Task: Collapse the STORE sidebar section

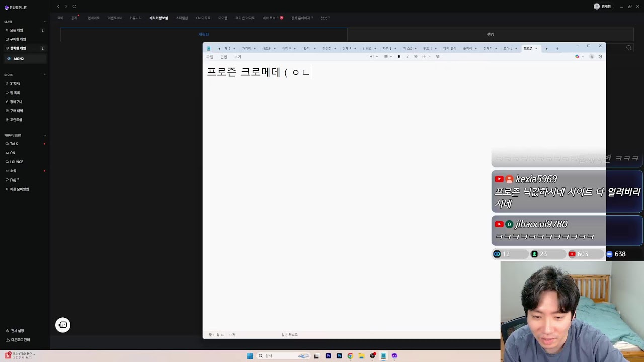Action: pyautogui.click(x=45, y=75)
